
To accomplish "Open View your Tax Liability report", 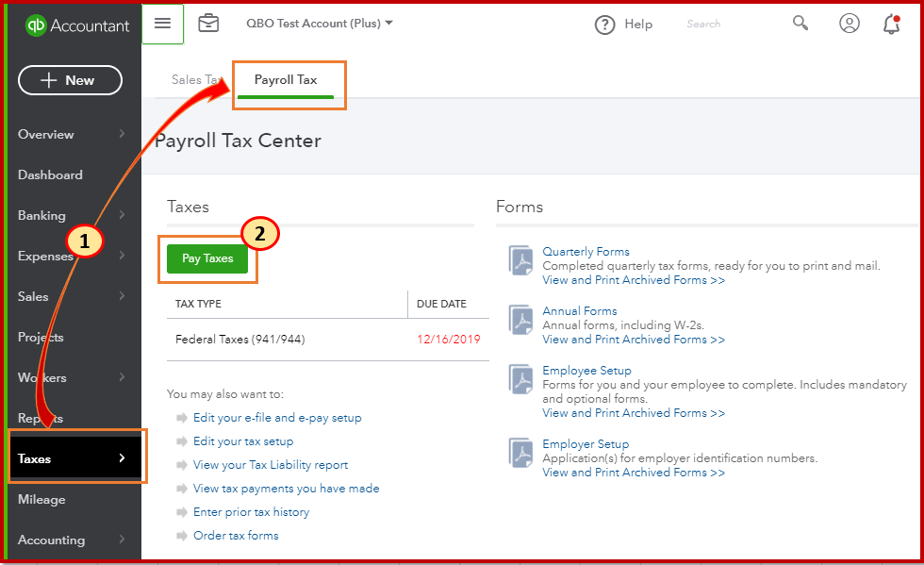I will point(271,465).
